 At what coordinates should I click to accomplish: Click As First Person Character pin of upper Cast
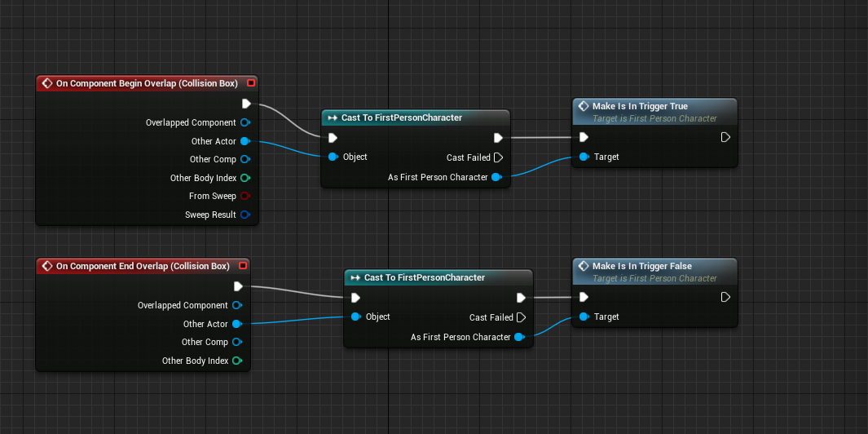496,177
